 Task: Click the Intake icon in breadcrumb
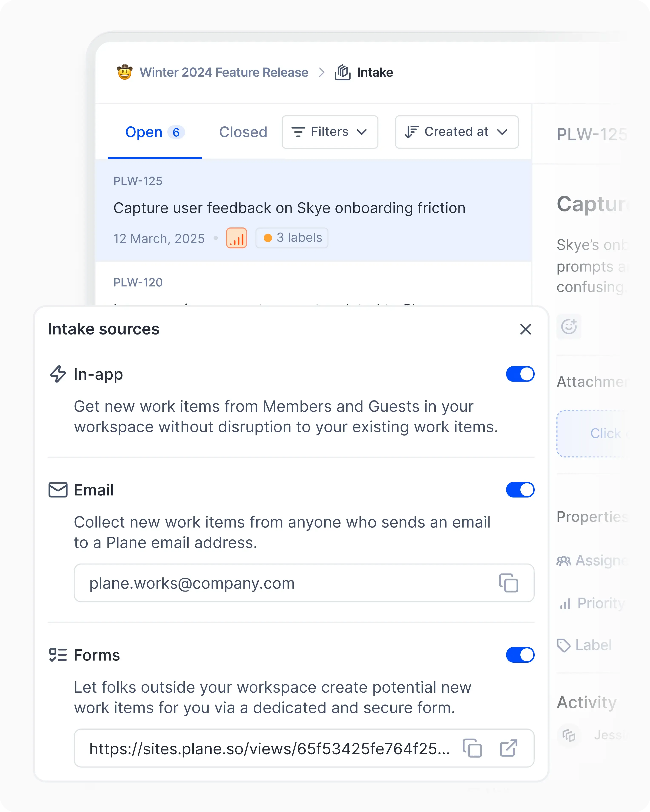(x=342, y=72)
